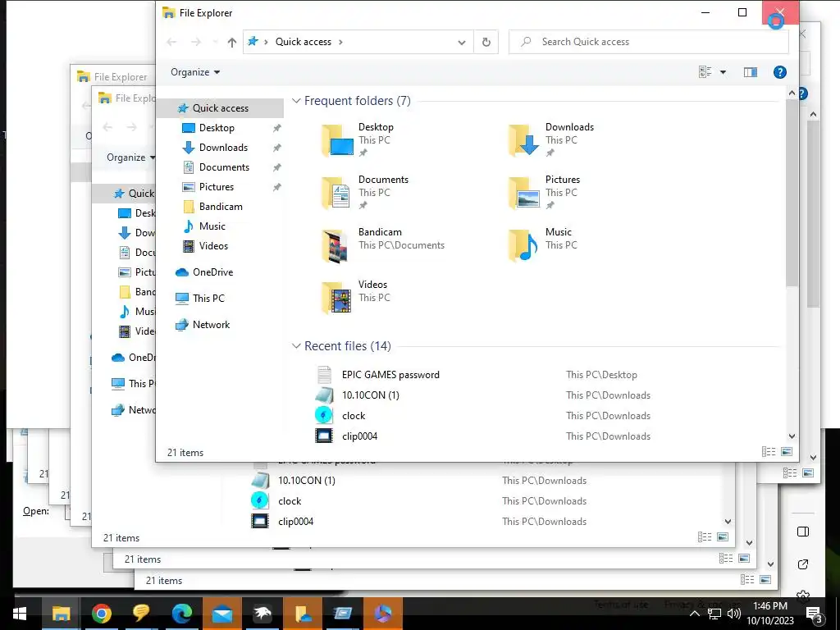The width and height of the screenshot is (840, 630).
Task: Select Pictures in the front window sidebar
Action: 217,187
